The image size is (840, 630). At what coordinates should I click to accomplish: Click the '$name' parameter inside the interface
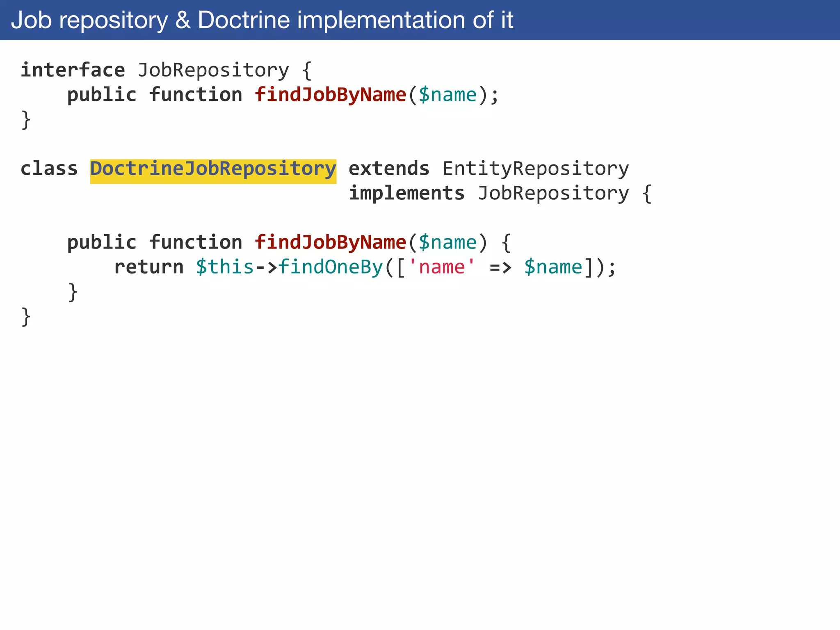click(447, 95)
